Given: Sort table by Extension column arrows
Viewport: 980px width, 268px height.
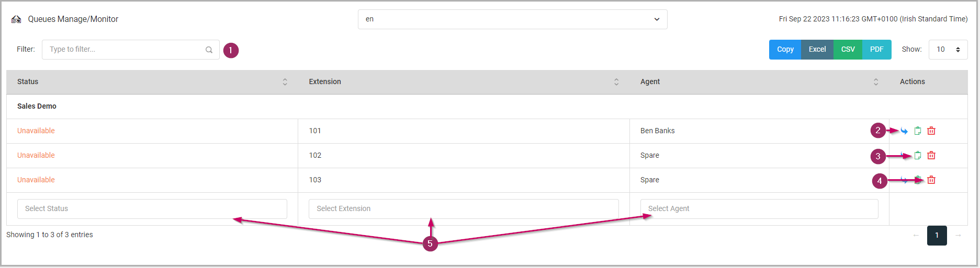Looking at the screenshot, I should (616, 82).
